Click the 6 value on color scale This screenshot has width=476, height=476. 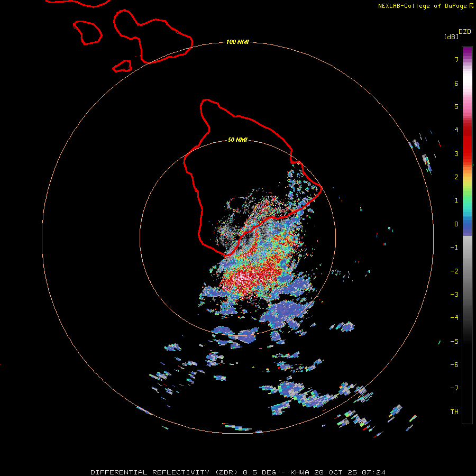pyautogui.click(x=456, y=83)
